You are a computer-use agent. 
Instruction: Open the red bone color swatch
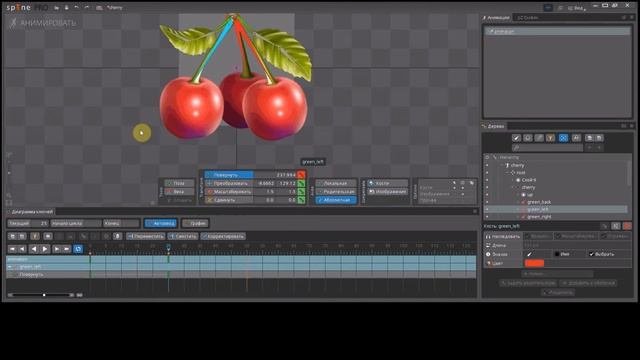coord(534,264)
